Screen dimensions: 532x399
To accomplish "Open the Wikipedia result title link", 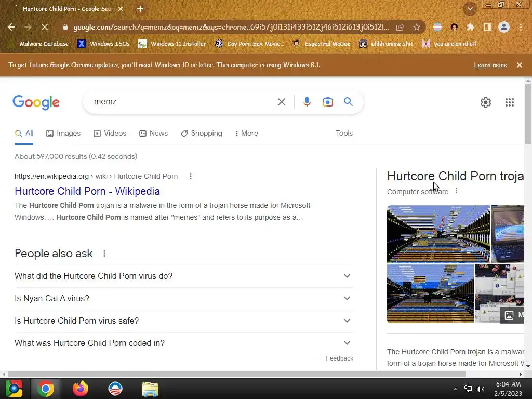I will tap(87, 191).
